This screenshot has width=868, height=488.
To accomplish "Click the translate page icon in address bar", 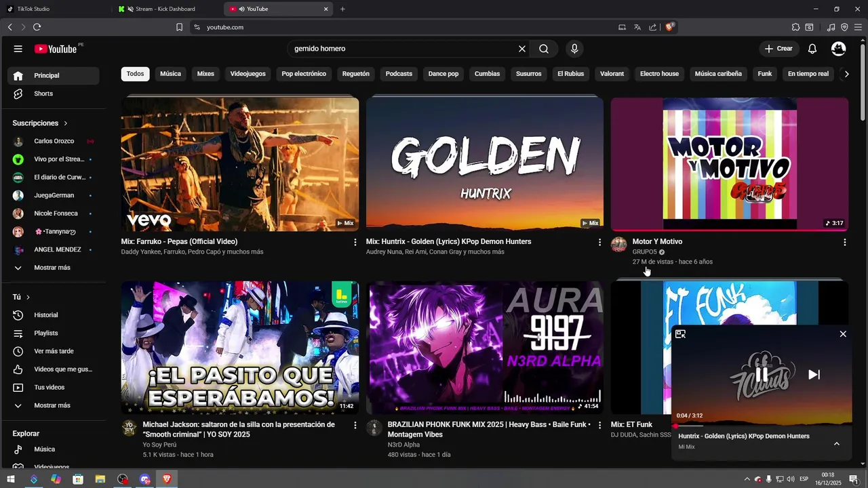I will [x=637, y=27].
